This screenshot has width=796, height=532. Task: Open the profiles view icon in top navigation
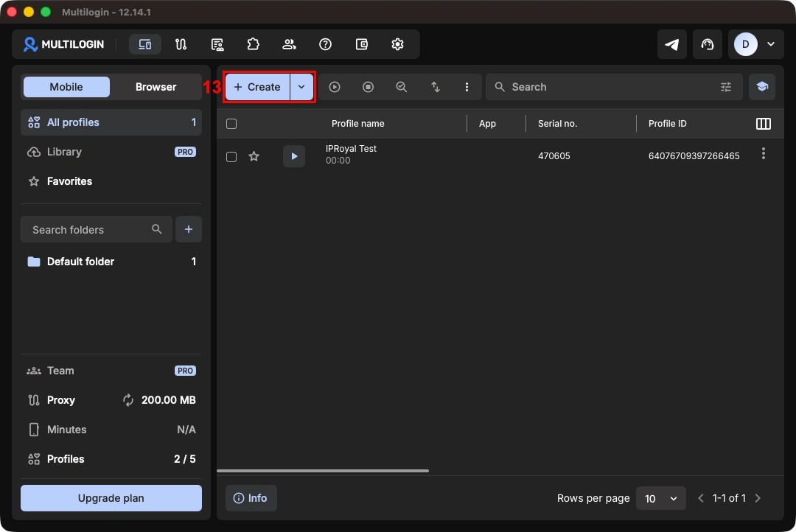pyautogui.click(x=144, y=44)
